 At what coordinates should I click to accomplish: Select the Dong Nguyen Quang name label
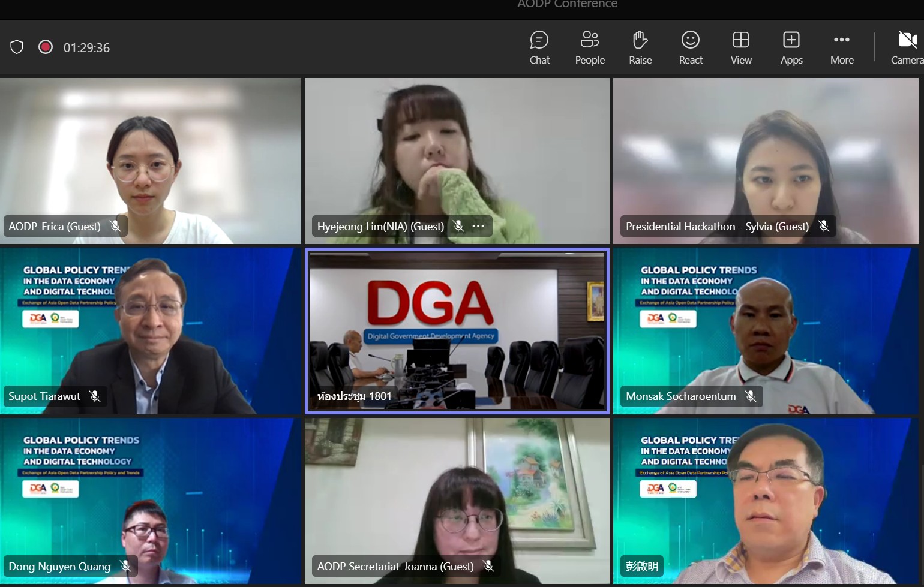pos(59,567)
